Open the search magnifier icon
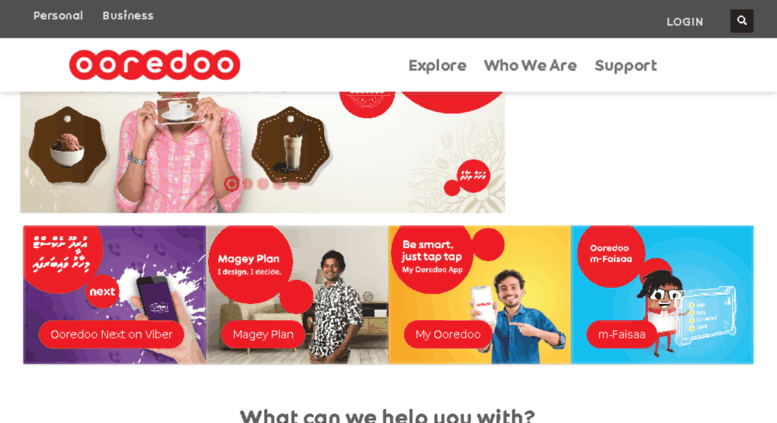The height and width of the screenshot is (423, 777). click(741, 21)
